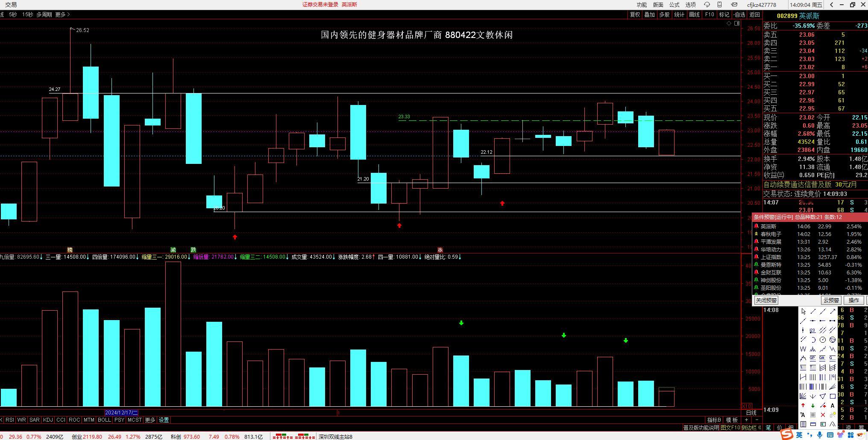Insert a red up-arrow marker

tap(803, 405)
